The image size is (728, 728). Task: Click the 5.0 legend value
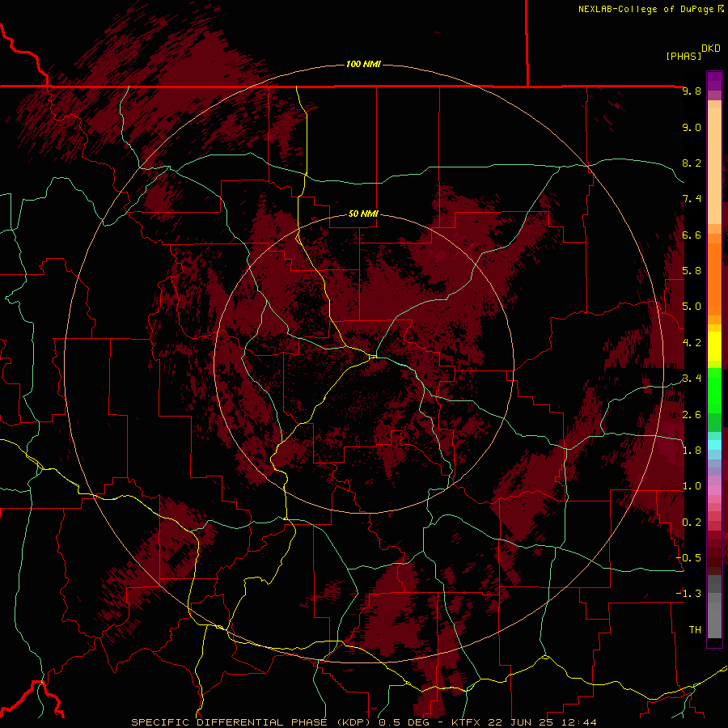pos(692,307)
